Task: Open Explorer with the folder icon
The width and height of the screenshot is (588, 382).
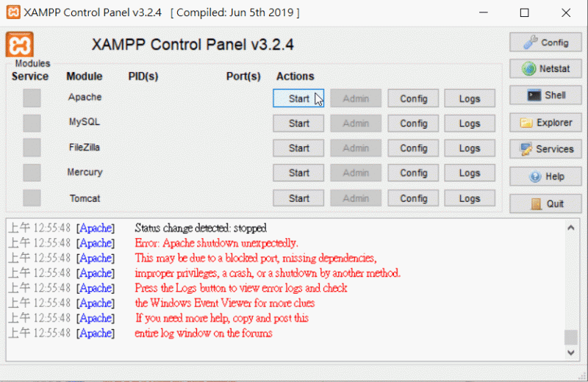Action: (545, 123)
